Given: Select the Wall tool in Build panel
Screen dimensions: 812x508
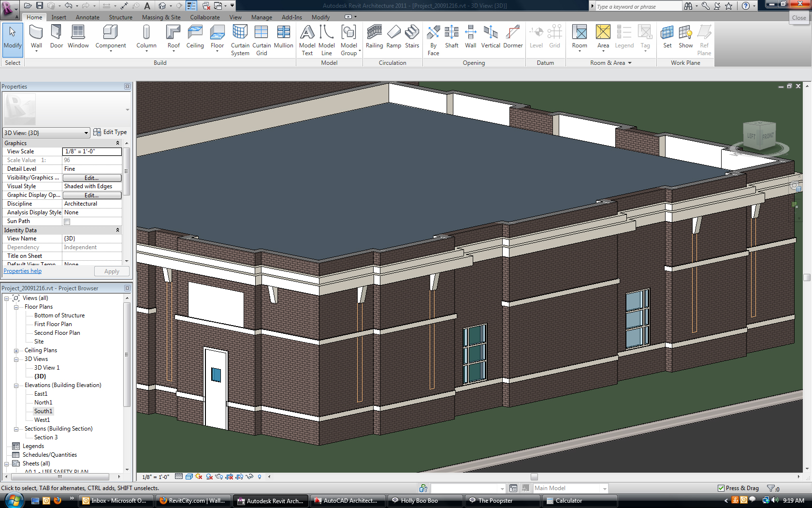Looking at the screenshot, I should tap(36, 37).
